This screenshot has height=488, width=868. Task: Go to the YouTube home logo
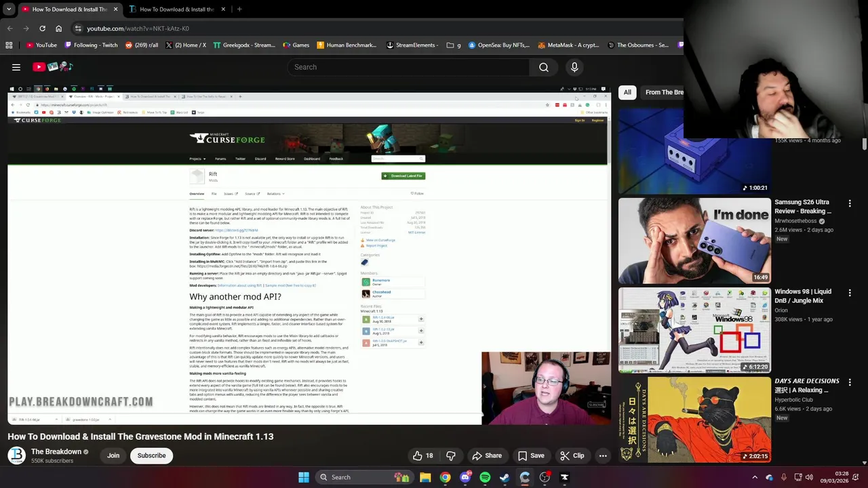click(x=53, y=67)
